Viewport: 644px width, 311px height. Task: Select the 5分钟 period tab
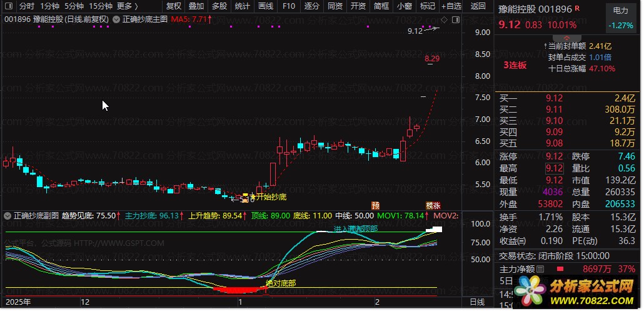[74, 6]
